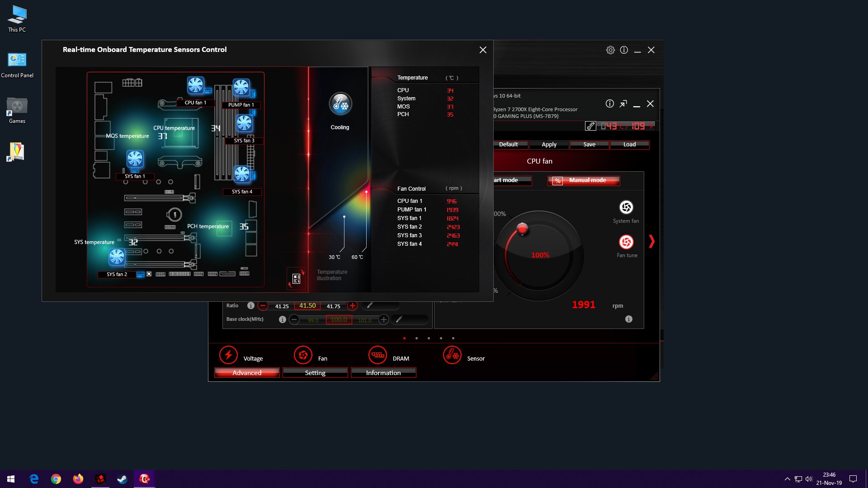Viewport: 868px width, 488px height.
Task: Click the PCH temperature label on board
Action: coord(208,226)
